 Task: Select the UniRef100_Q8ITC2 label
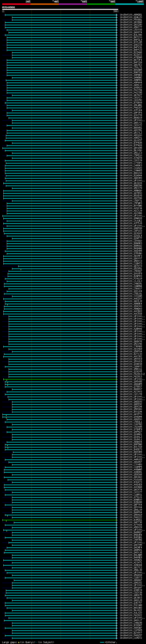click(131, 567)
